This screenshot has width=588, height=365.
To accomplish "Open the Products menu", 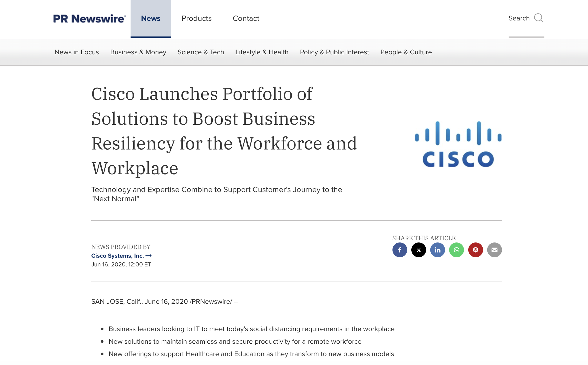I will [196, 18].
